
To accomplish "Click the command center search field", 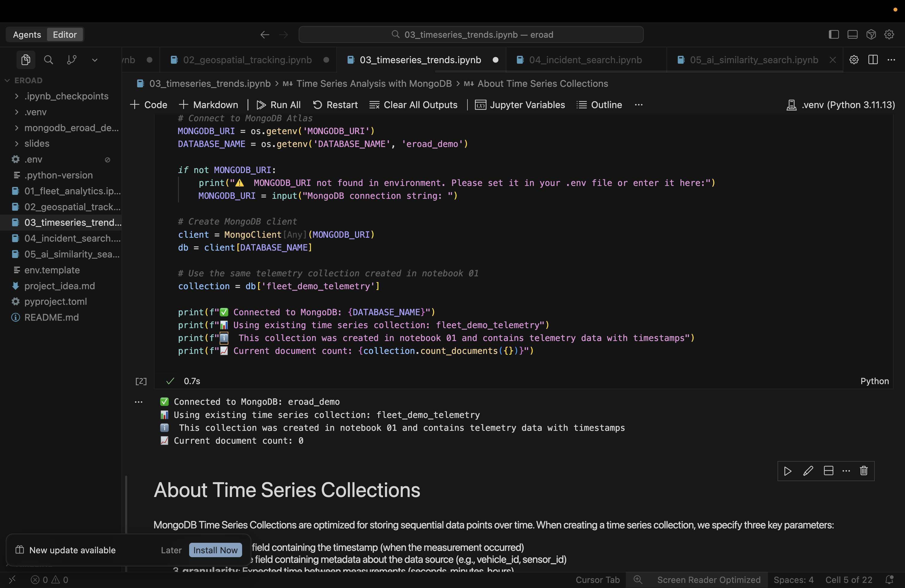I will click(471, 35).
